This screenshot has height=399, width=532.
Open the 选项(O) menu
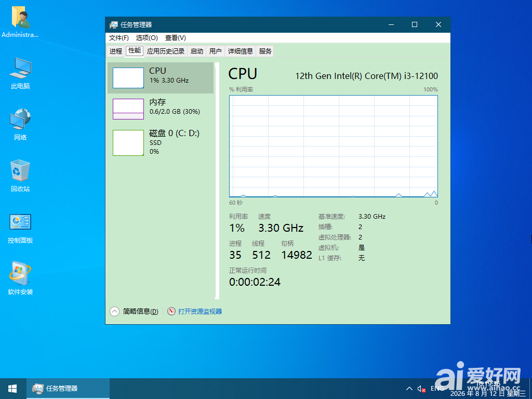[x=147, y=37]
